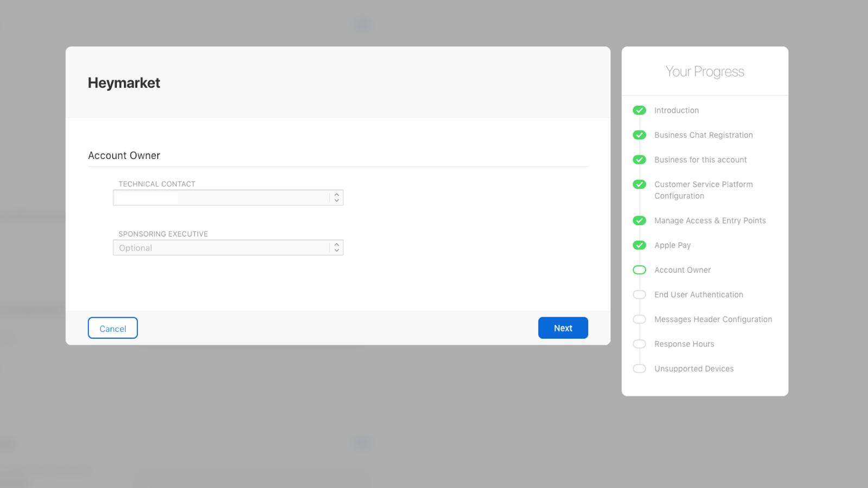Image resolution: width=868 pixels, height=488 pixels.
Task: Click the Response Hours step indicator
Action: 640,344
